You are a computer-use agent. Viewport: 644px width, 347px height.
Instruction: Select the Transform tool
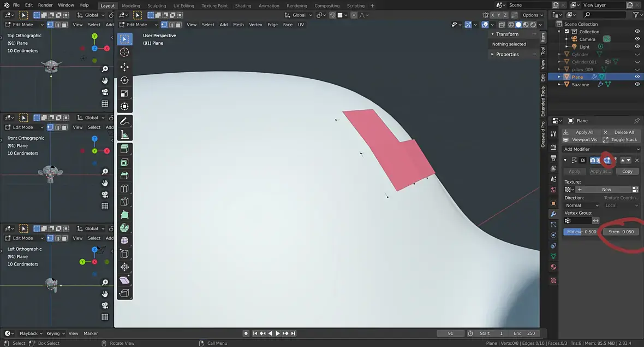124,107
